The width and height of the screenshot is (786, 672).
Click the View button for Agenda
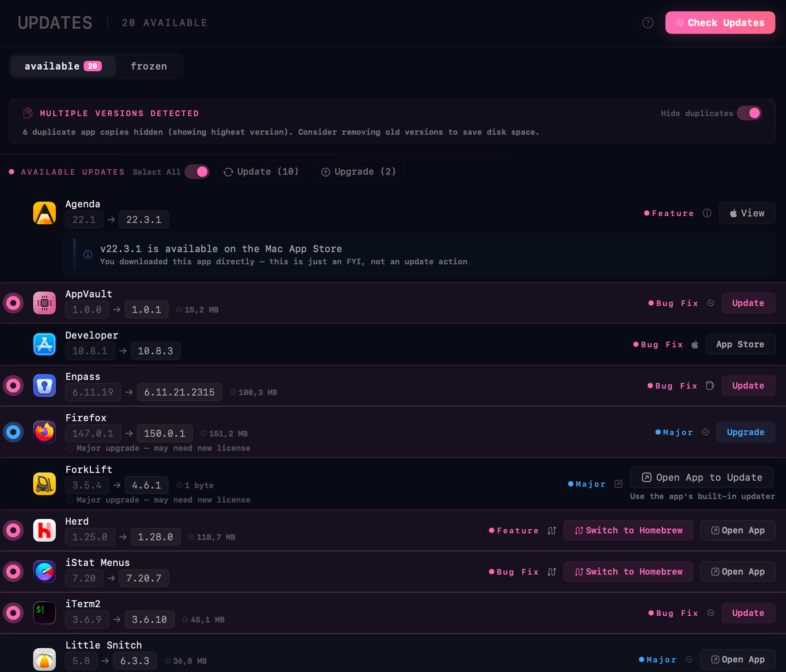click(747, 213)
